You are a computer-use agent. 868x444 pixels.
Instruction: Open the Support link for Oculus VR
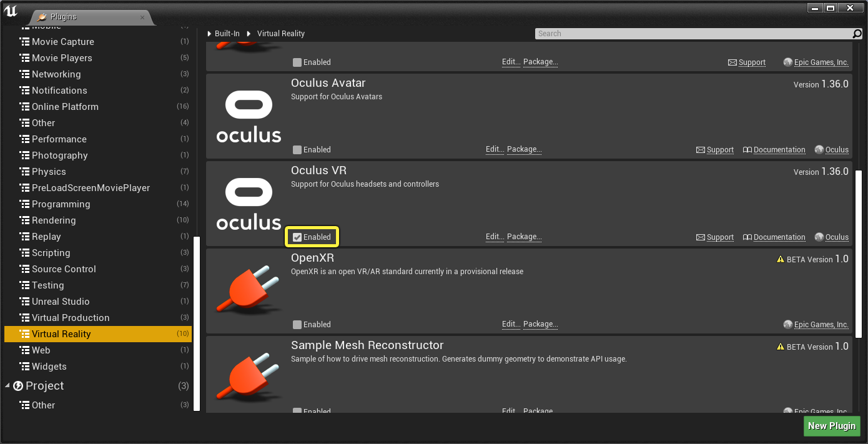click(x=720, y=237)
